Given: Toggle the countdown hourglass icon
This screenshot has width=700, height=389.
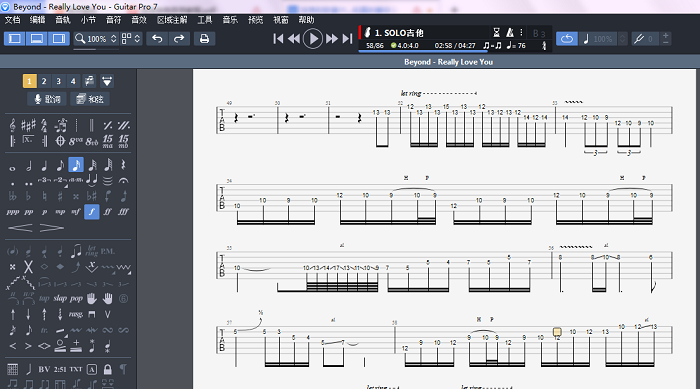Looking at the screenshot, I should pyautogui.click(x=496, y=33).
